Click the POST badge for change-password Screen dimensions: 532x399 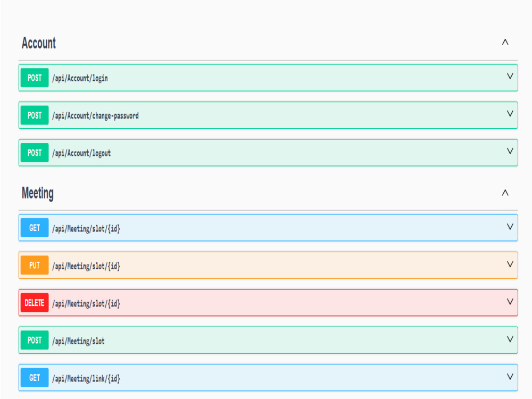(x=35, y=115)
